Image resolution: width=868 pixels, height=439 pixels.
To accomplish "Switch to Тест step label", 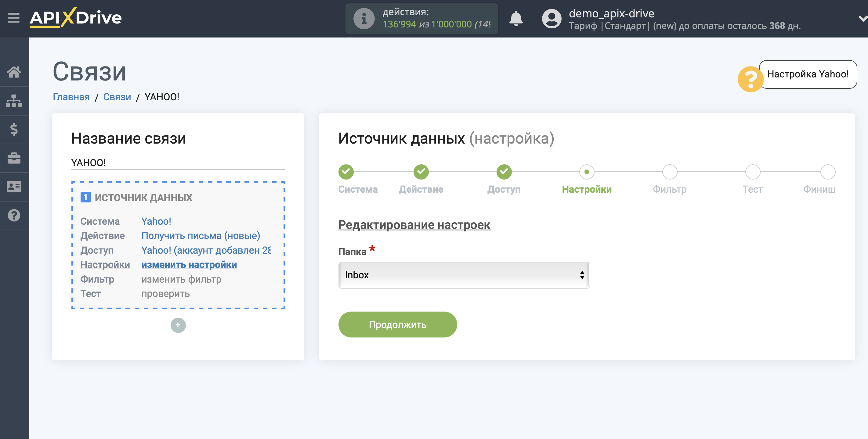I will pos(752,189).
